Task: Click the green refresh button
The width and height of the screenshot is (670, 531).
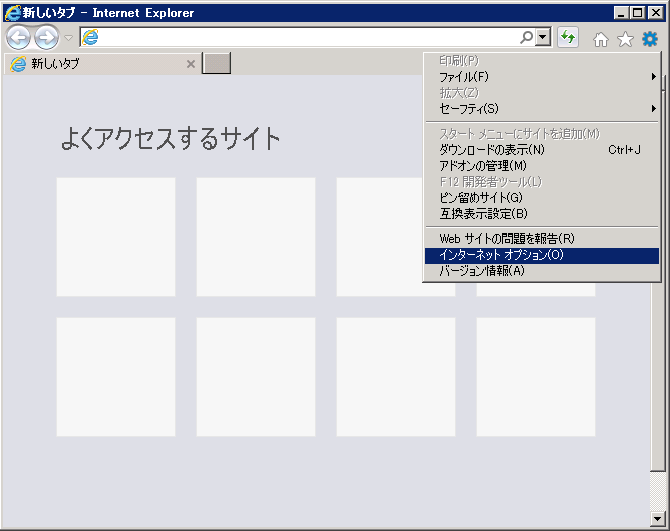Action: point(568,38)
